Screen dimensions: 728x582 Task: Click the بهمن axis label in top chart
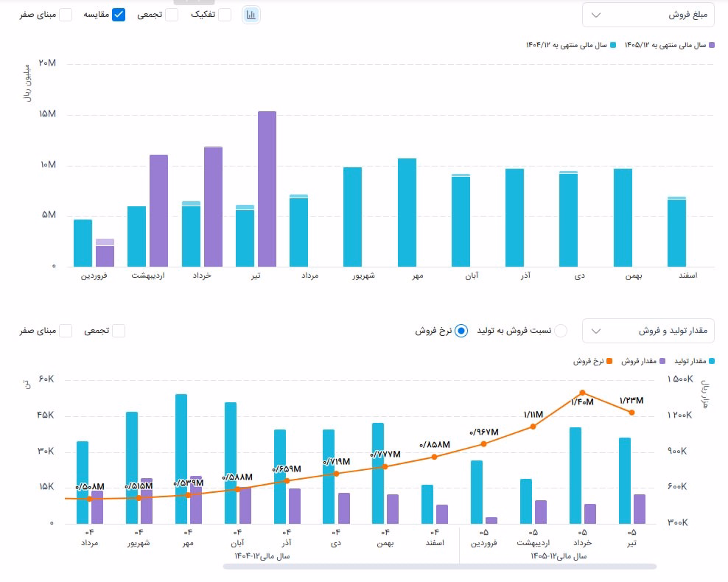634,276
